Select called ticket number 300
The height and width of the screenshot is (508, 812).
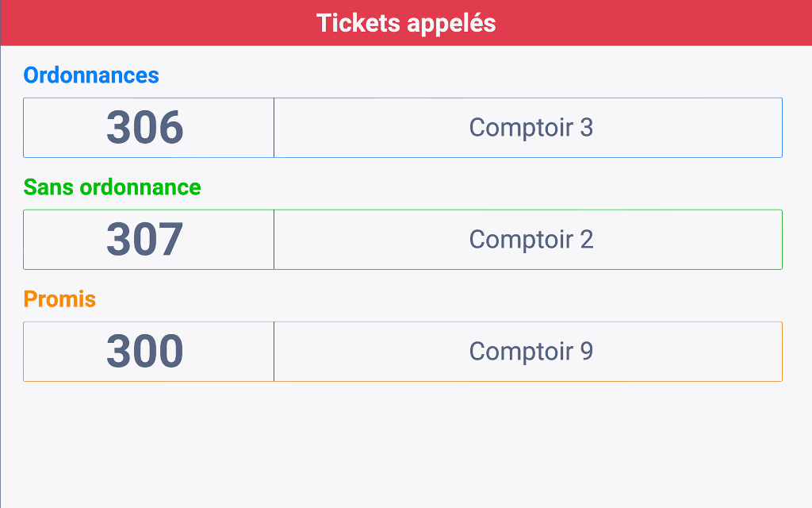coord(145,352)
